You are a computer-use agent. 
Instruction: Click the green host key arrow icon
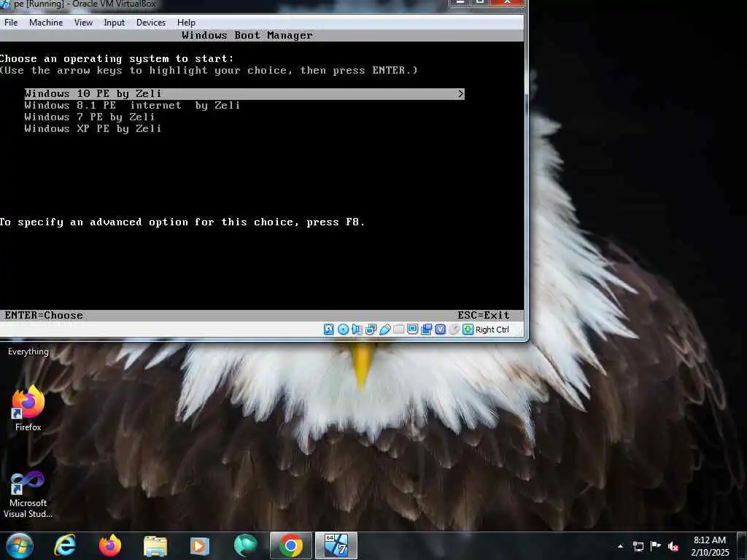tap(468, 330)
